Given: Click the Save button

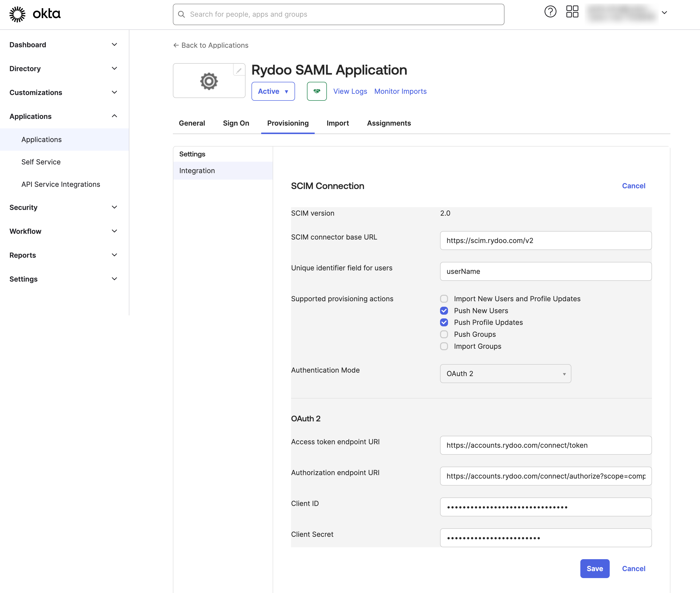Looking at the screenshot, I should 595,568.
